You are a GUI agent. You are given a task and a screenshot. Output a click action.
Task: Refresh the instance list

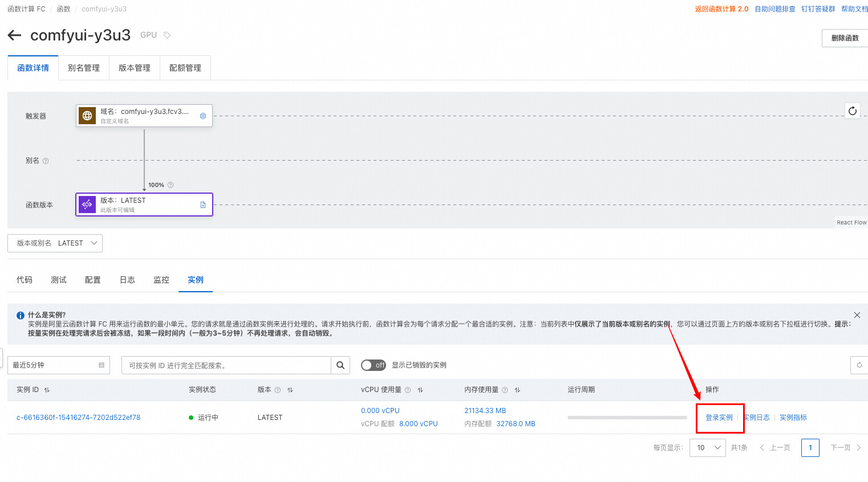coord(859,365)
